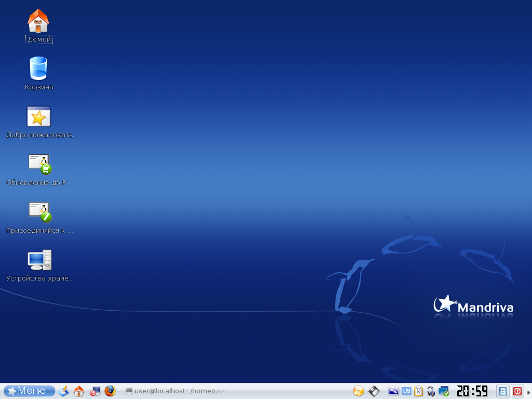The height and width of the screenshot is (399, 532).
Task: Click the printer tray icon
Action: tap(431, 392)
